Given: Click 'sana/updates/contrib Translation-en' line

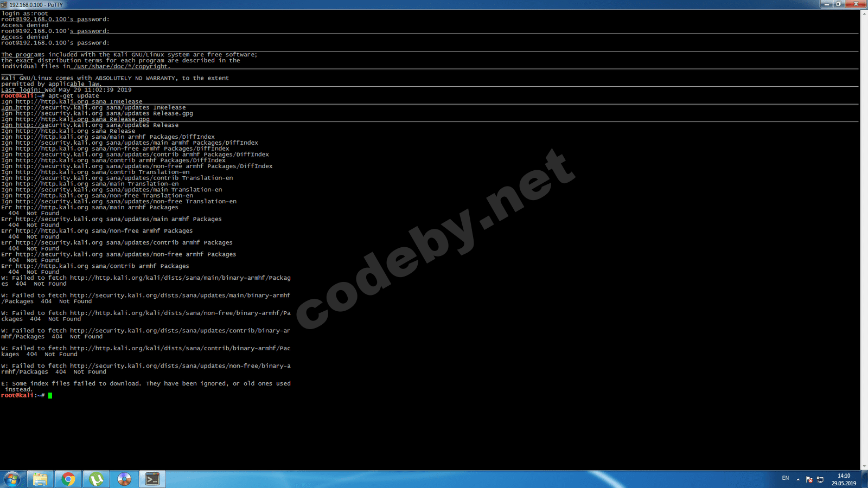Looking at the screenshot, I should coord(117,178).
